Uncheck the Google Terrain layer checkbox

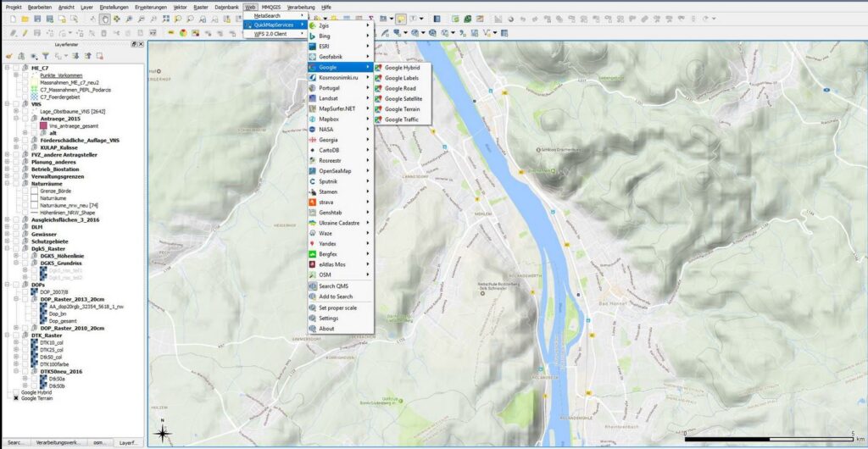click(x=16, y=398)
